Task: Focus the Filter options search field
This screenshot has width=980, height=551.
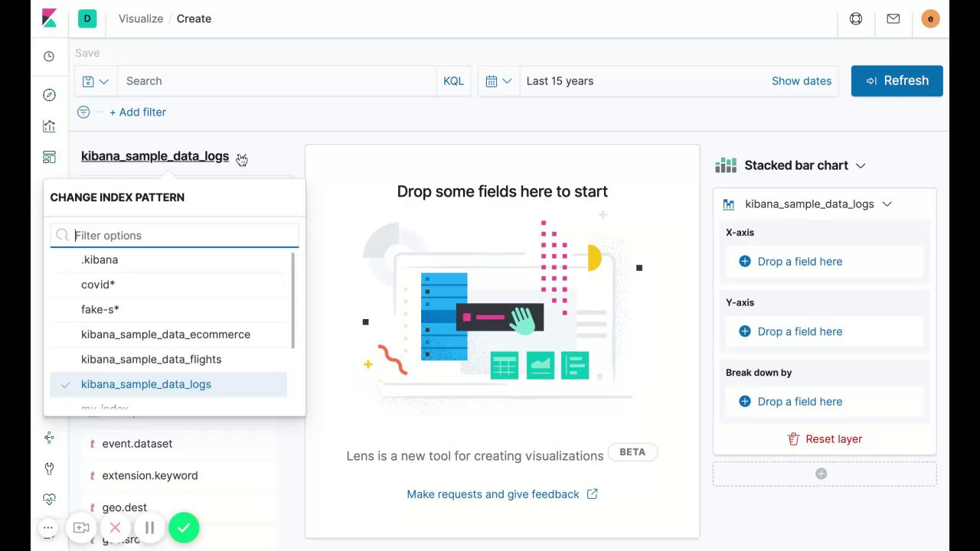Action: click(x=175, y=235)
